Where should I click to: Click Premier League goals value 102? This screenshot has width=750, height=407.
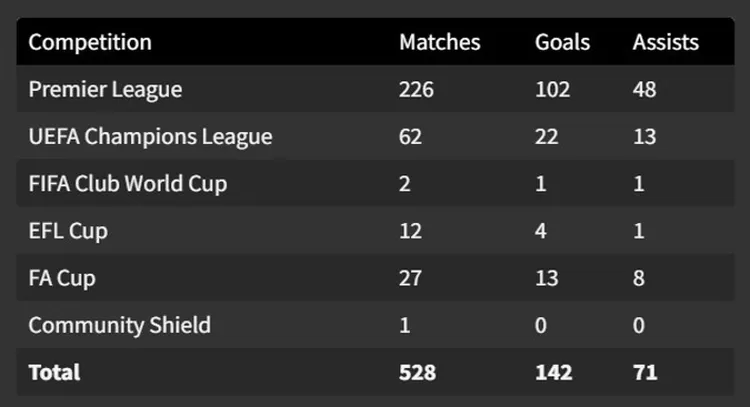(x=552, y=89)
